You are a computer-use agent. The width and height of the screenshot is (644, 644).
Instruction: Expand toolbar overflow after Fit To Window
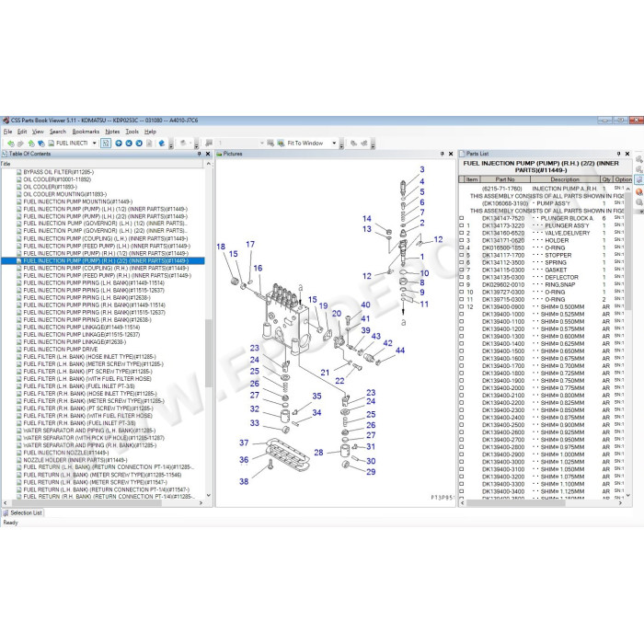(x=341, y=145)
